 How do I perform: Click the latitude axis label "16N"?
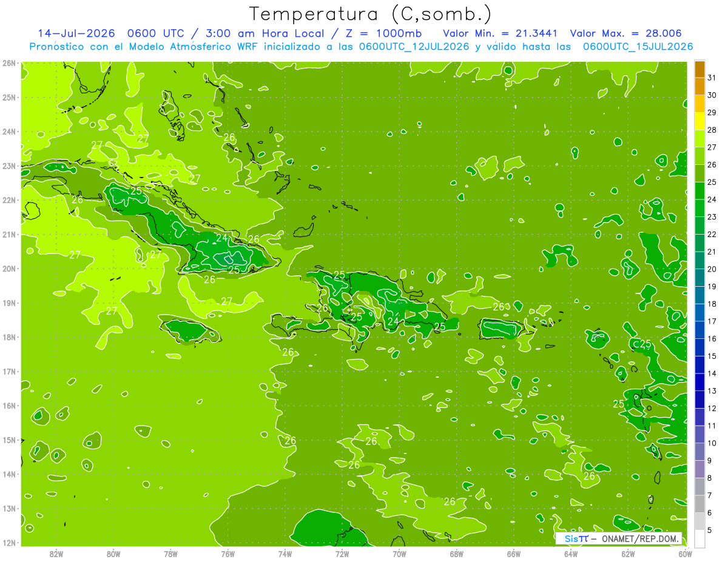pyautogui.click(x=8, y=406)
